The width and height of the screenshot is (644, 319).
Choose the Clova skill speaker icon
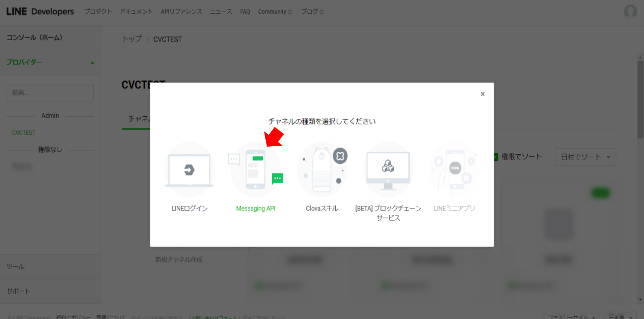pos(322,170)
